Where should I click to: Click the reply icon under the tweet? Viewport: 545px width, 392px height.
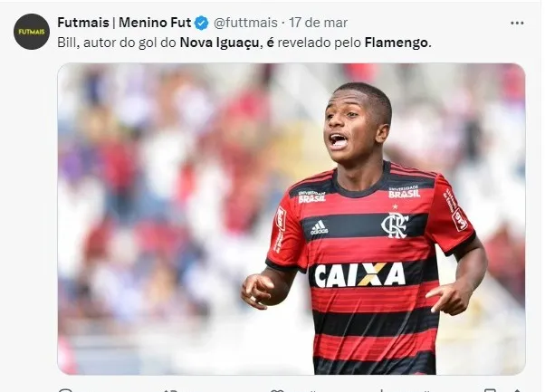point(65,390)
